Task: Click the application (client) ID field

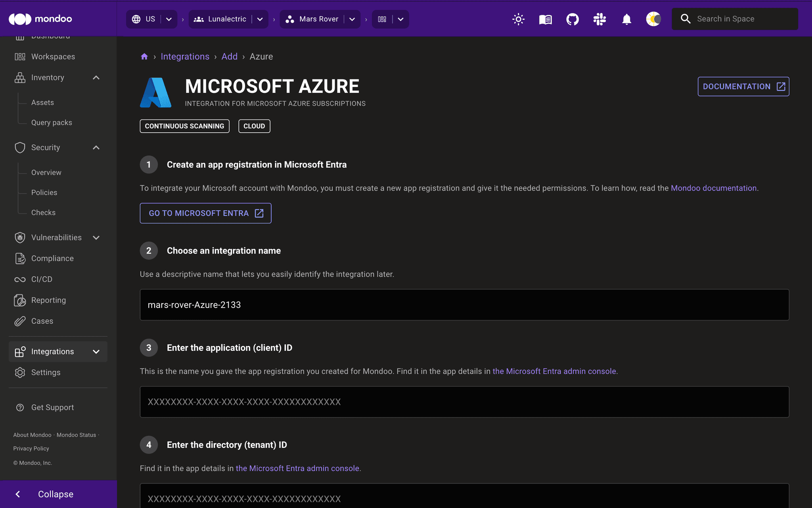Action: [464, 402]
